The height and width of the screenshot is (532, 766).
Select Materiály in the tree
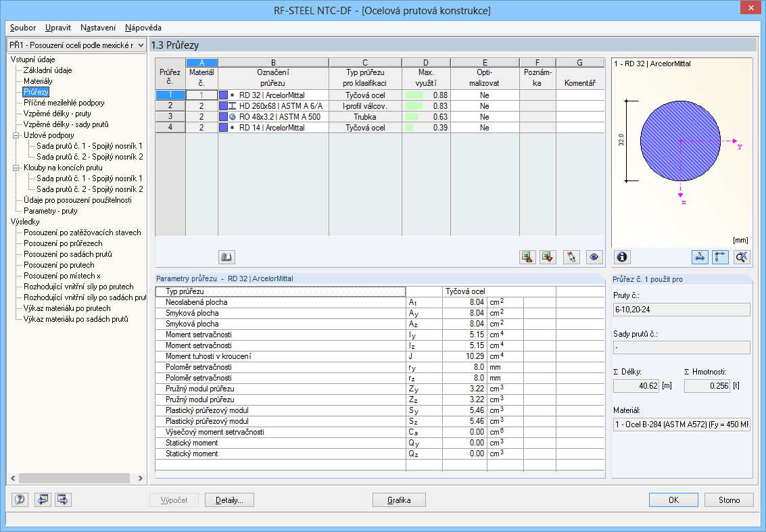[38, 81]
